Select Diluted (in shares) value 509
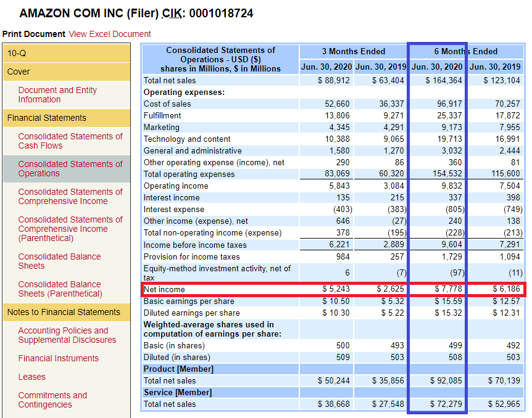 pos(343,357)
